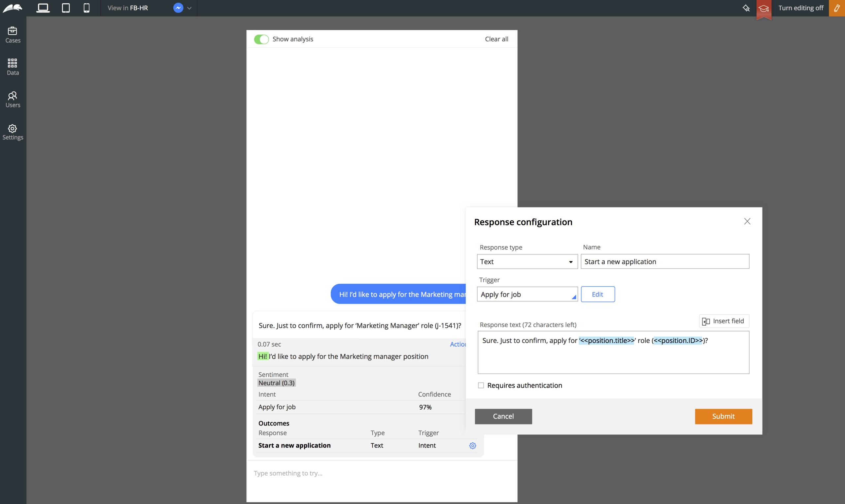Switch to mobile phone preview icon
The width and height of the screenshot is (845, 504).
point(86,8)
